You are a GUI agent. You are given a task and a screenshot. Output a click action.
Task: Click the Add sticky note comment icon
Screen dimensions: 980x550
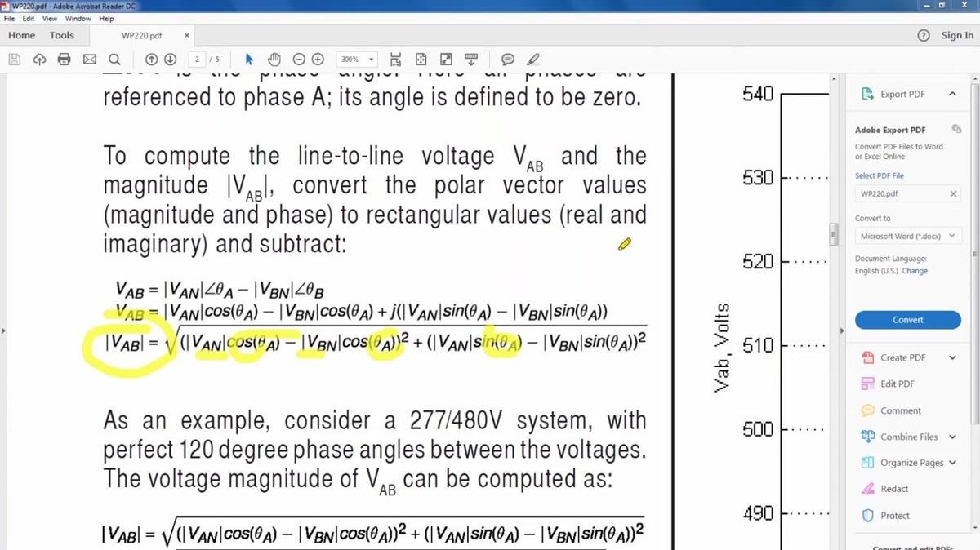point(508,60)
